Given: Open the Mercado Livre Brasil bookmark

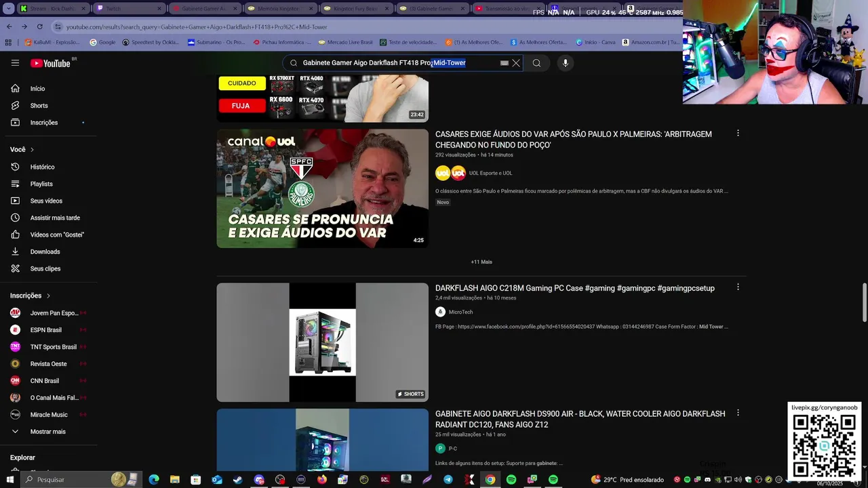Looking at the screenshot, I should point(345,42).
